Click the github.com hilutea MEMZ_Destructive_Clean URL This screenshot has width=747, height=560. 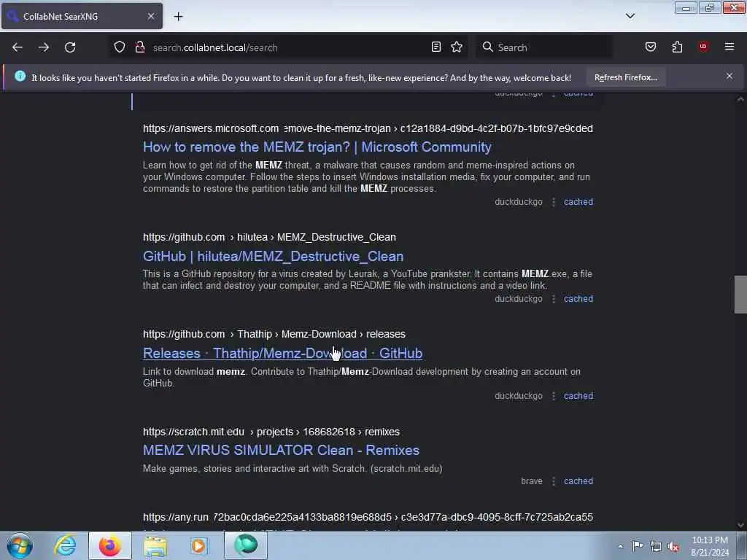coord(269,237)
